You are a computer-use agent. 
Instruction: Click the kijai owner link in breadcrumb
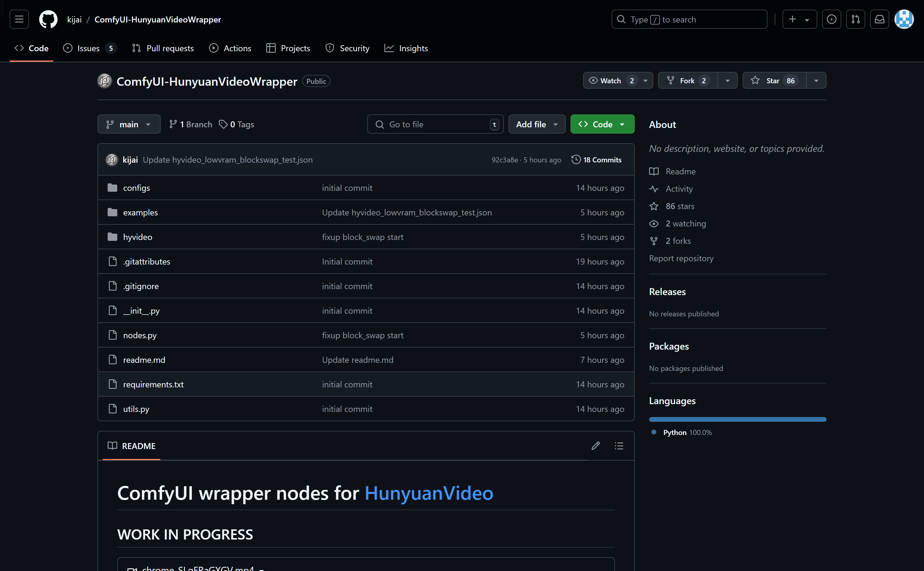[74, 19]
